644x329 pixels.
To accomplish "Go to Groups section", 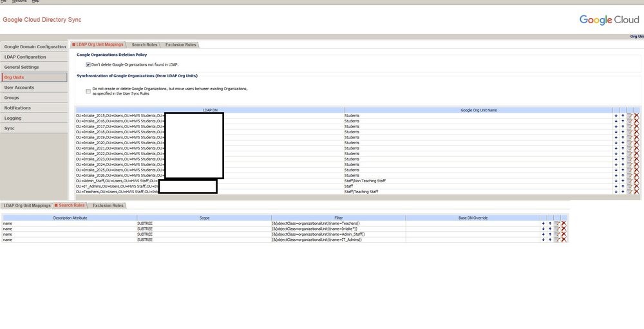I will pyautogui.click(x=34, y=98).
